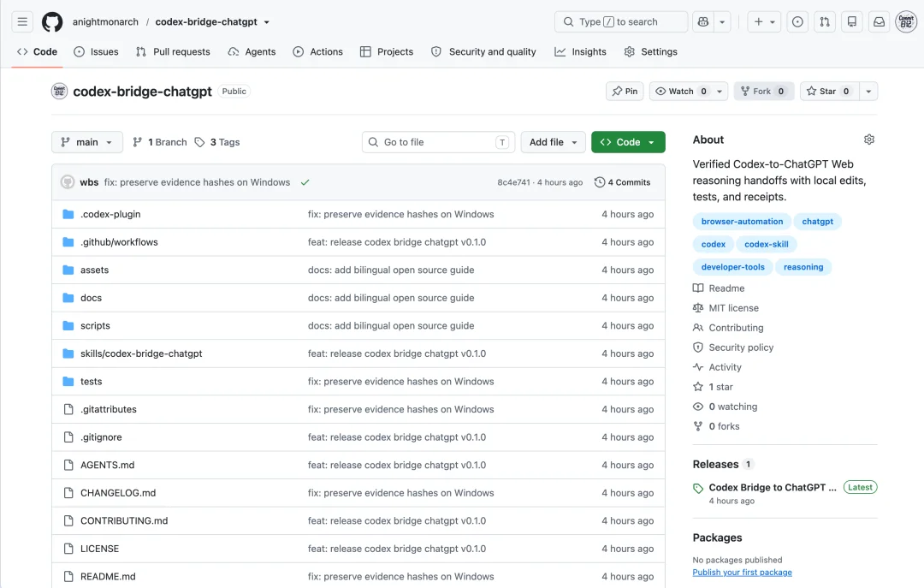
Task: Select the Code tab
Action: pos(37,52)
